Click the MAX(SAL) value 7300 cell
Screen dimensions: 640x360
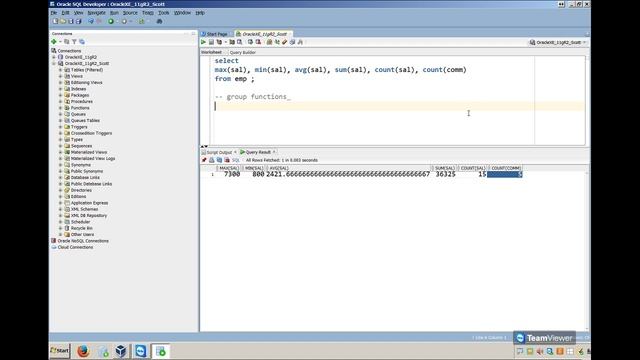point(229,174)
